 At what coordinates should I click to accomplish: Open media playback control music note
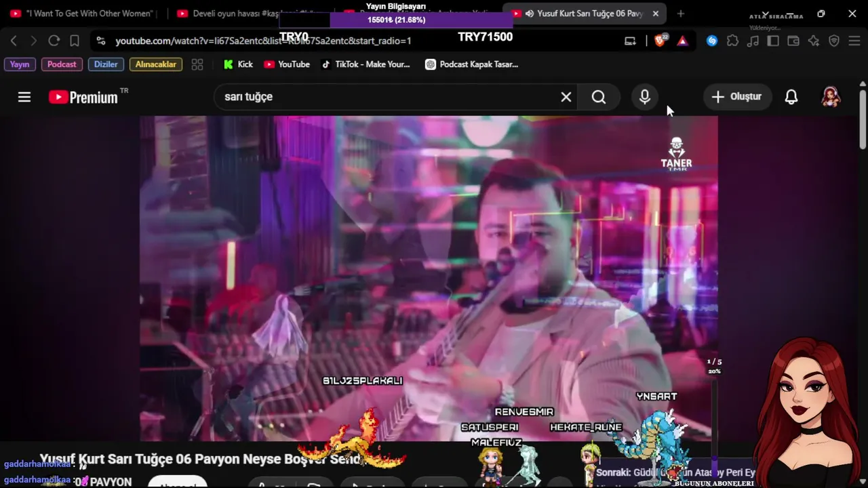coord(753,41)
